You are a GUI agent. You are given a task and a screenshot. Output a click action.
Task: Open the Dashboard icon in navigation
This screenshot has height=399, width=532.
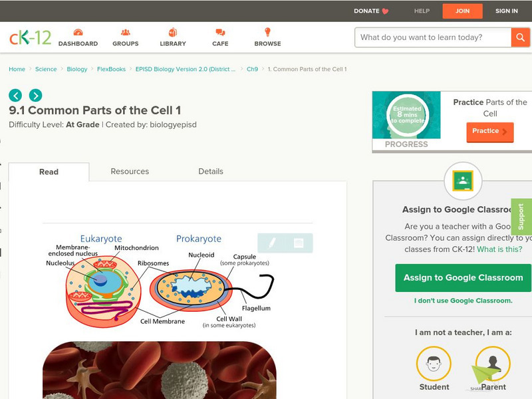(x=78, y=33)
